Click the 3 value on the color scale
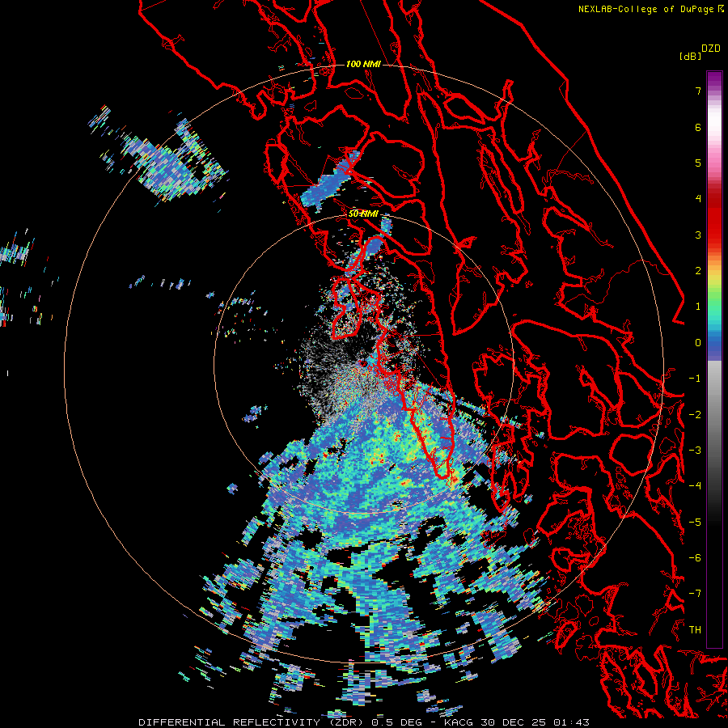This screenshot has width=728, height=728. (698, 235)
